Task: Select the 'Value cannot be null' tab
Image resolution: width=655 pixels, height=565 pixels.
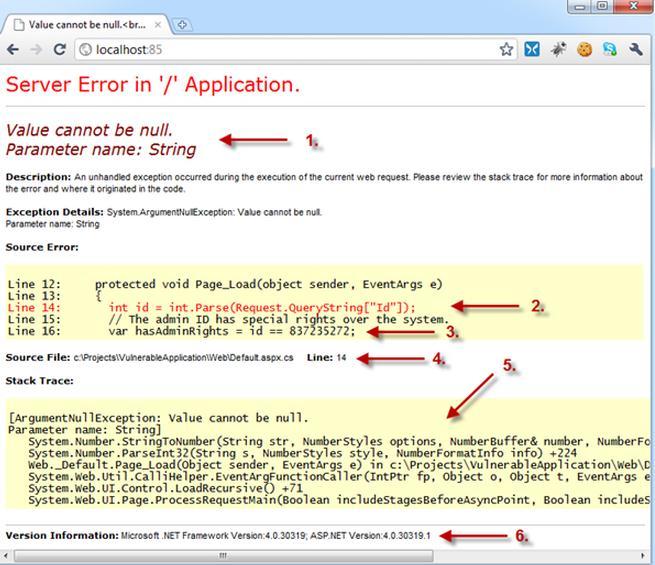Action: (87, 25)
